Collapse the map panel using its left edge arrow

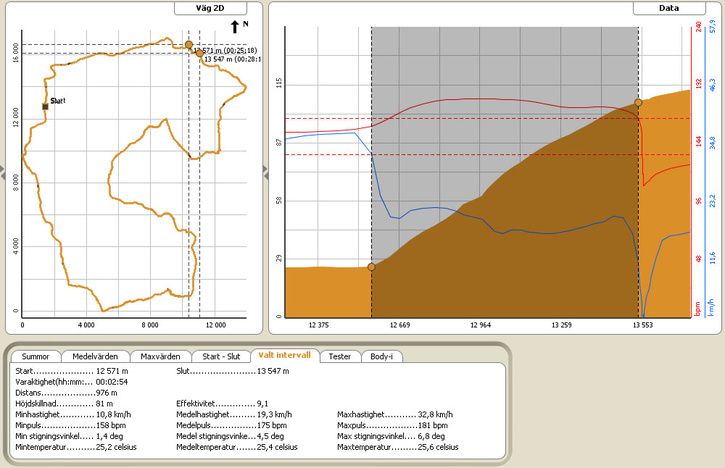click(2, 173)
